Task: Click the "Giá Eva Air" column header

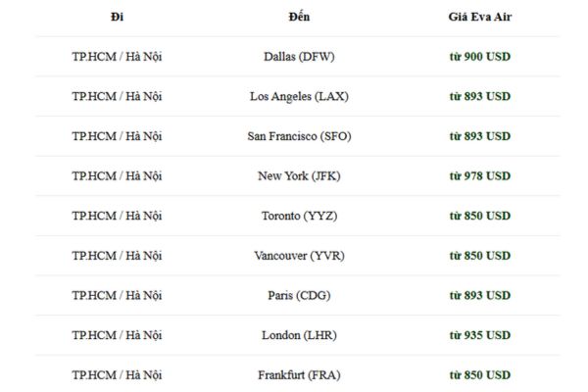Action: tap(479, 17)
